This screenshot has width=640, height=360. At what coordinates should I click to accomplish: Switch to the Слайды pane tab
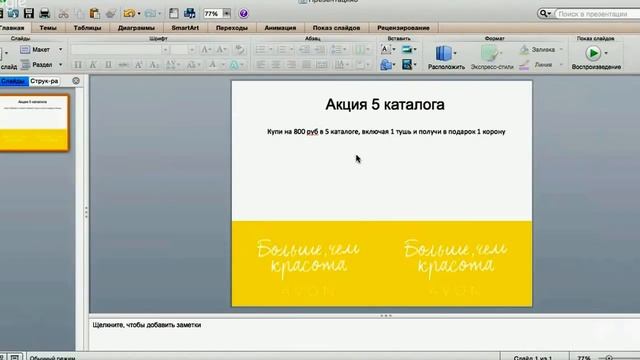[x=13, y=81]
